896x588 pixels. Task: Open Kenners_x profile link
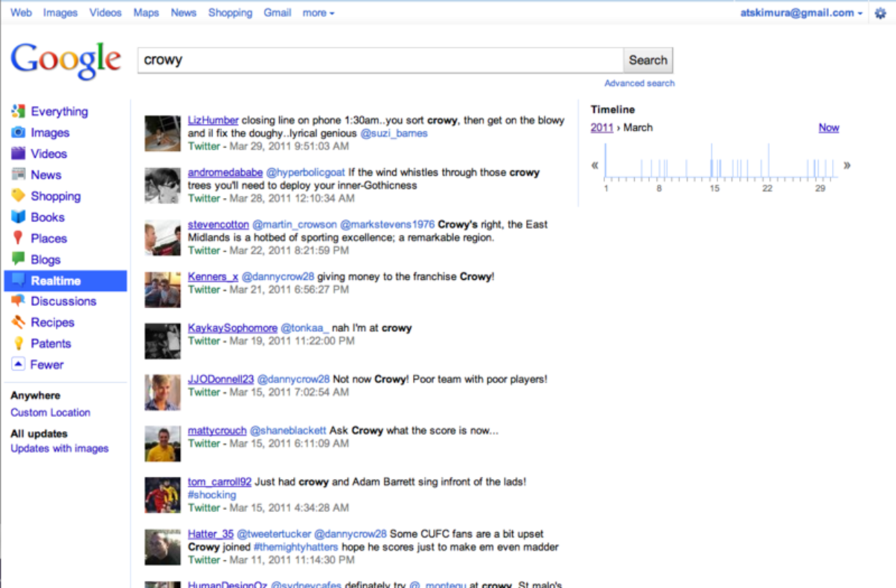tap(213, 276)
